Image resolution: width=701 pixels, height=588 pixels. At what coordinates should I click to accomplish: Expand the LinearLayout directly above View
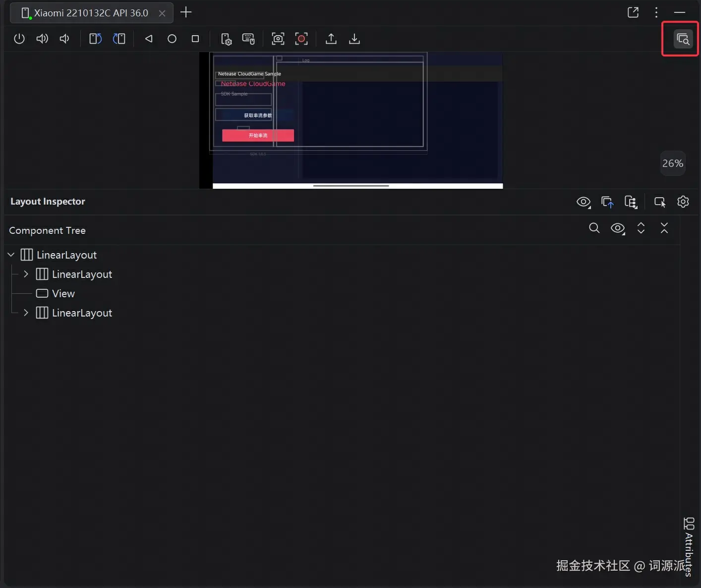pyautogui.click(x=26, y=274)
